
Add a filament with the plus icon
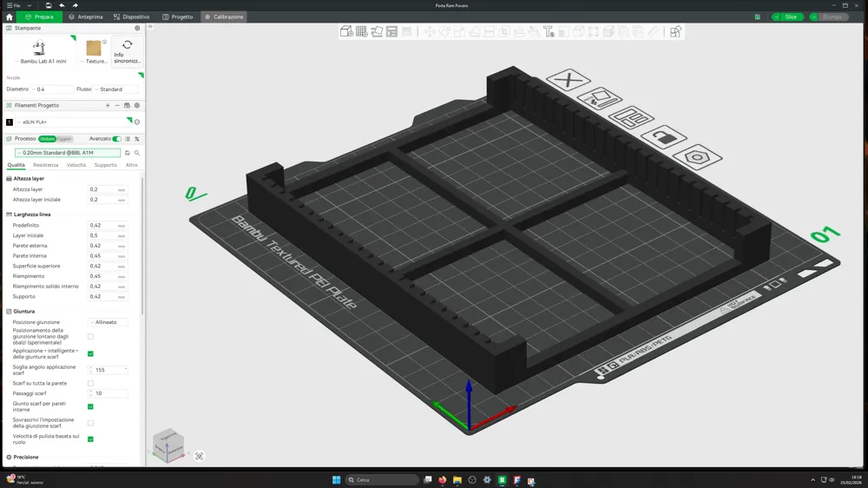coord(108,105)
